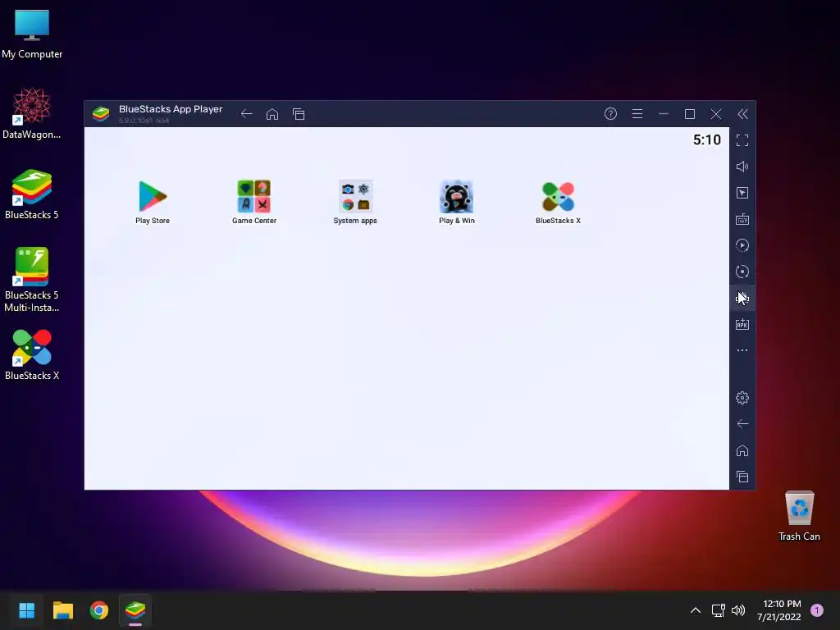Click the BlueStacks taskbar button
840x630 pixels.
click(x=135, y=610)
